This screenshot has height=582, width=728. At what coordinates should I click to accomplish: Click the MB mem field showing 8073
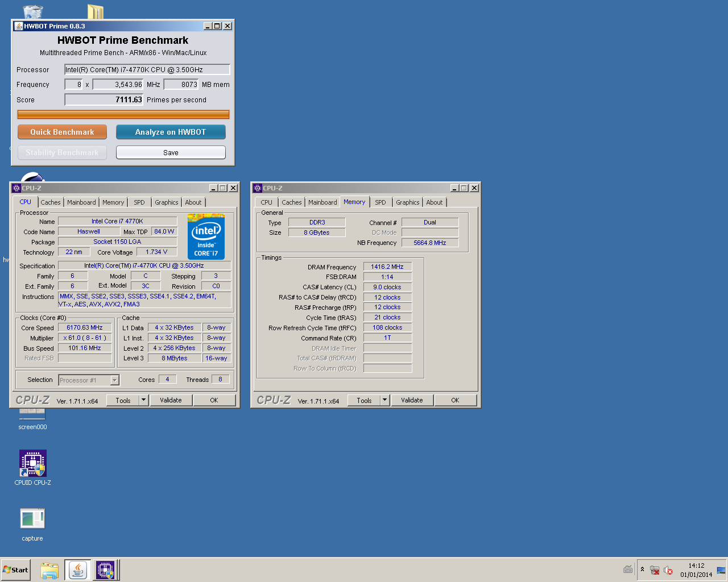point(181,85)
